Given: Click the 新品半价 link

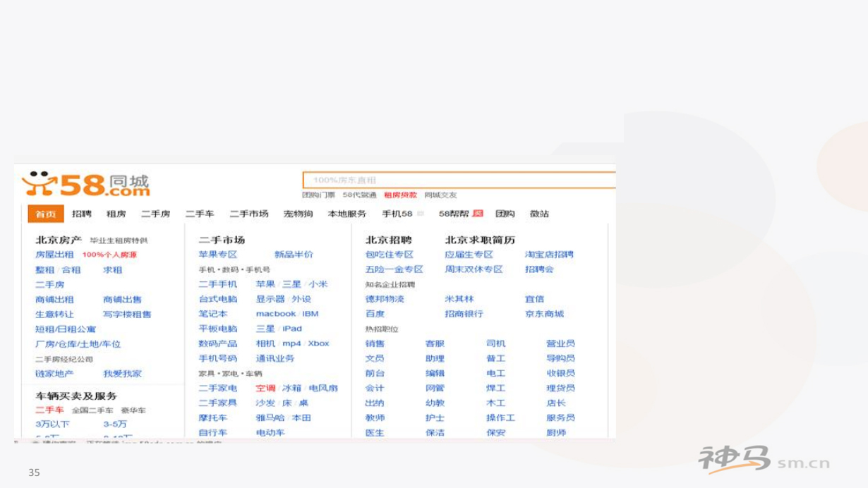Looking at the screenshot, I should (x=294, y=255).
